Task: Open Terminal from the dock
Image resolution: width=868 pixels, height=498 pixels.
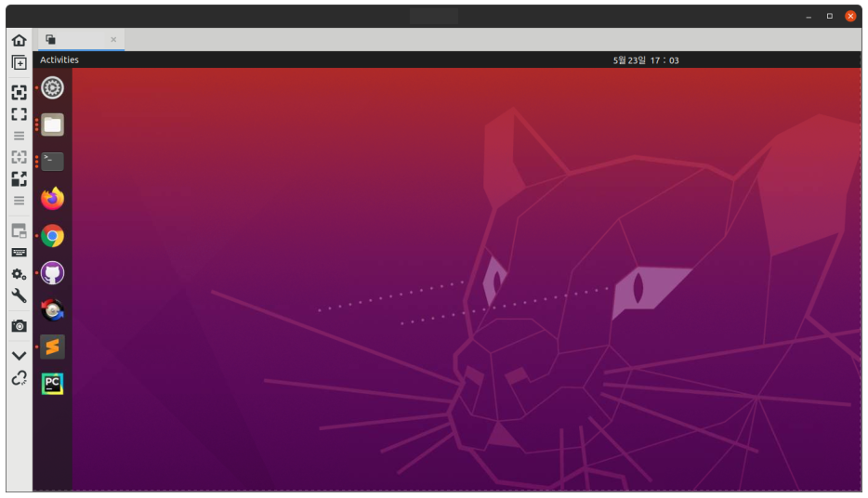Action: [53, 162]
